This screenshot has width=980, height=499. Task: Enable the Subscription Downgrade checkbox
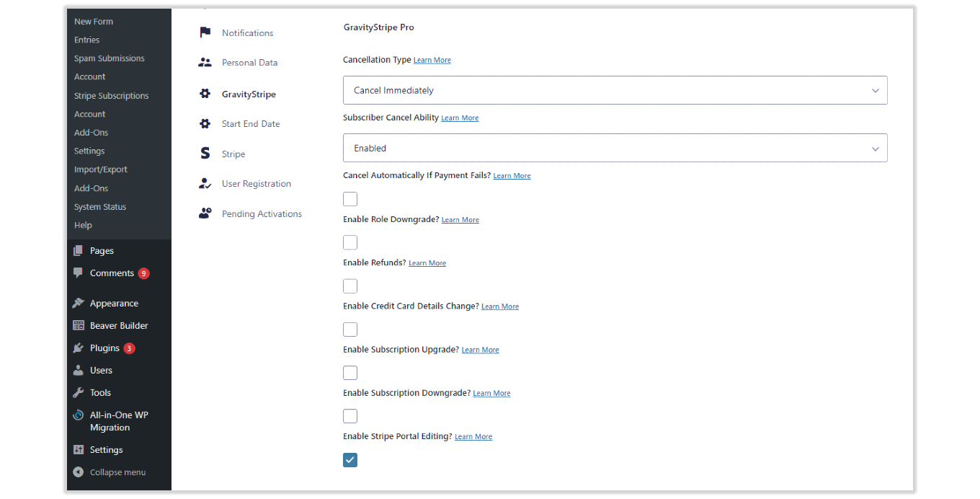pyautogui.click(x=350, y=416)
